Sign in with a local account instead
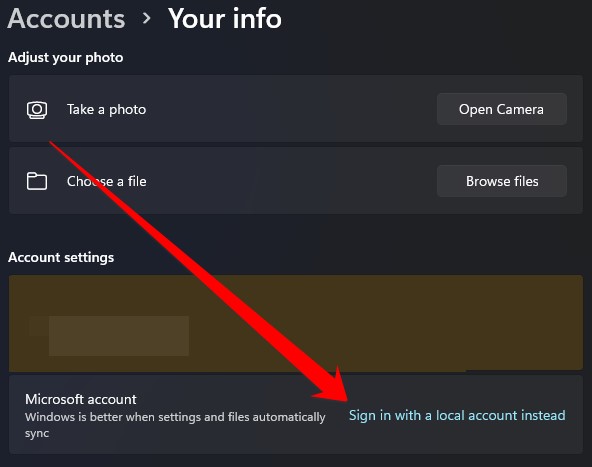 click(x=457, y=415)
